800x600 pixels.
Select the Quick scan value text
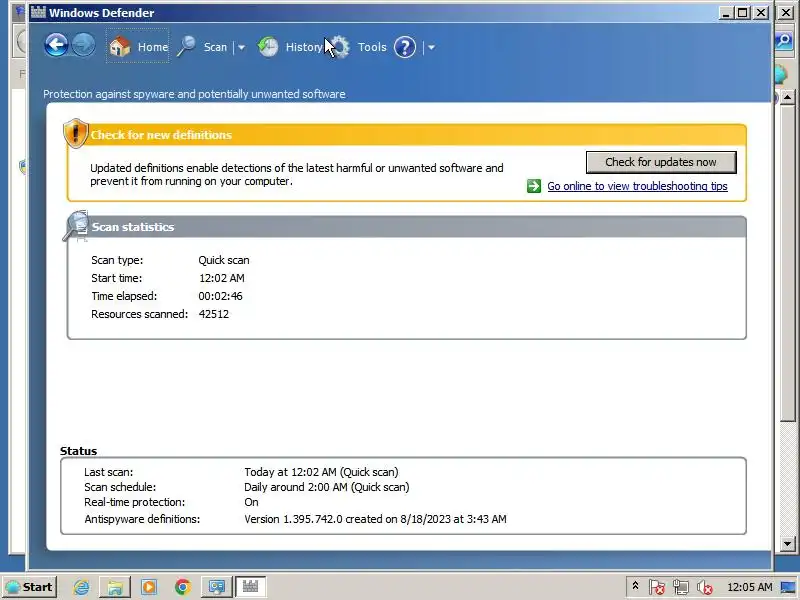coord(224,260)
